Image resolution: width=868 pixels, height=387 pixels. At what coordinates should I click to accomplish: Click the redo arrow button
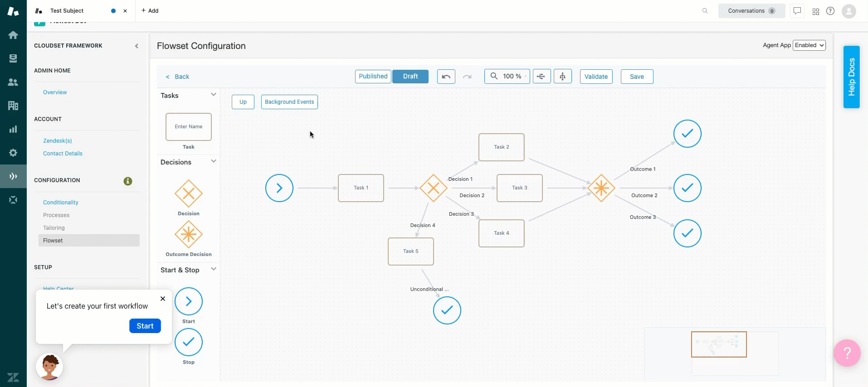467,77
